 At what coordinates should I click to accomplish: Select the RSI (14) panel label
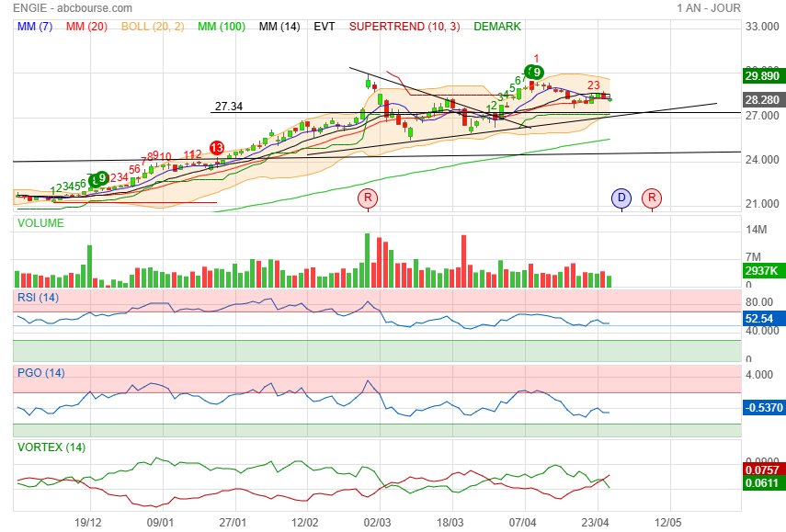pyautogui.click(x=38, y=298)
